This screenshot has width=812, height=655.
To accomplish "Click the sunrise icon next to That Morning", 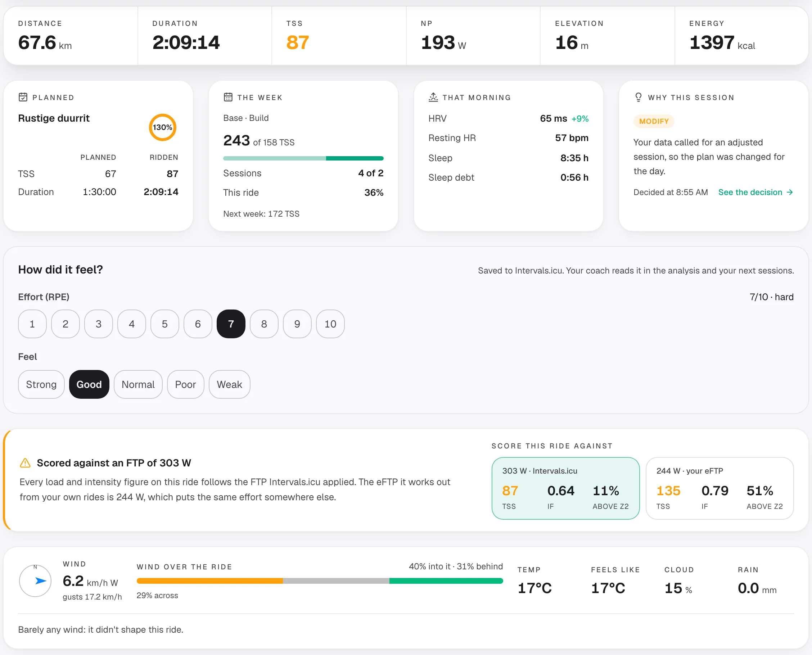I will [433, 97].
